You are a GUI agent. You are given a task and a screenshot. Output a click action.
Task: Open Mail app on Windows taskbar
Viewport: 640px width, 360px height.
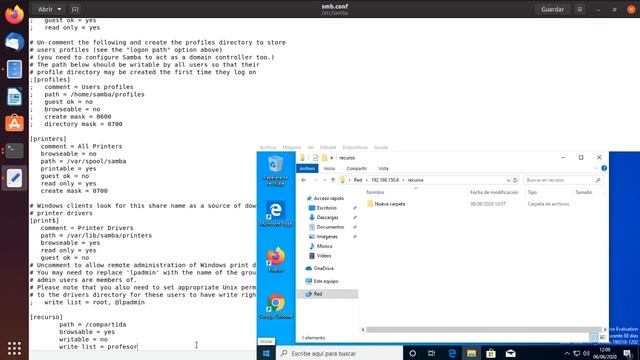[x=511, y=353]
